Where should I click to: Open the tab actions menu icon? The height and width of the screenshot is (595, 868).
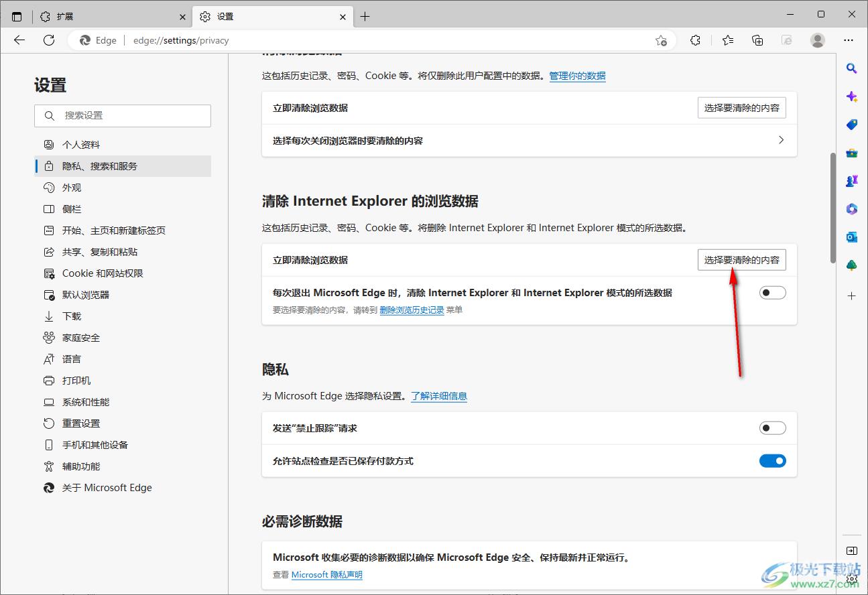tap(17, 17)
